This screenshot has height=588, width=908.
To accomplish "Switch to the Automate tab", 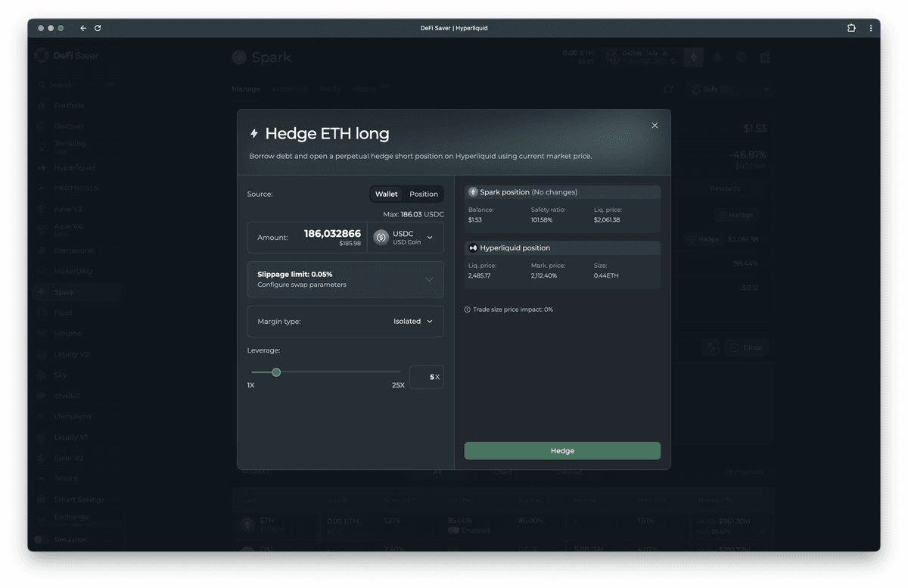I will [x=291, y=89].
